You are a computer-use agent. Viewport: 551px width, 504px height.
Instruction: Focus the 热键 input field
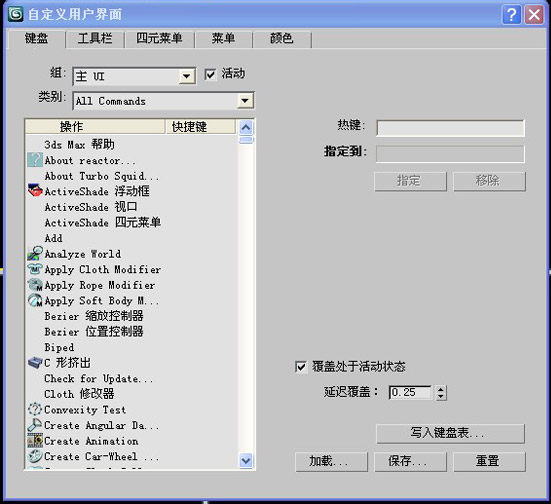pyautogui.click(x=450, y=128)
